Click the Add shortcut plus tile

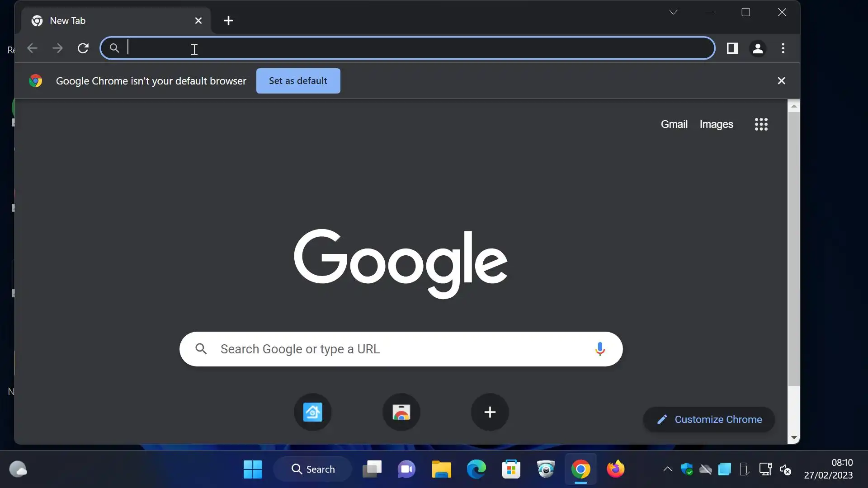point(490,412)
